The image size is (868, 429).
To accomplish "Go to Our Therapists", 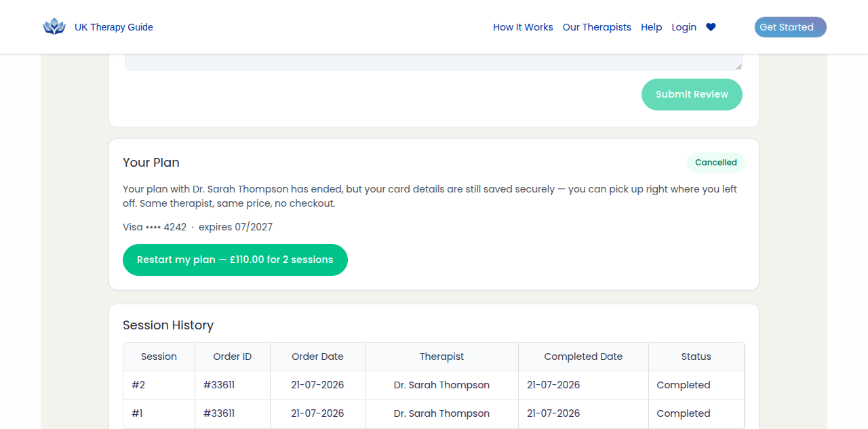I will pyautogui.click(x=597, y=27).
